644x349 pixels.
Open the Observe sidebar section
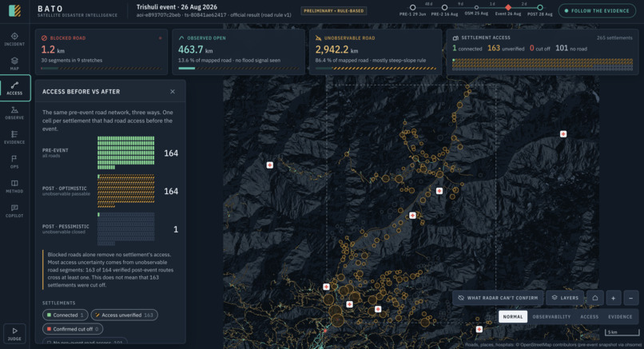[14, 113]
